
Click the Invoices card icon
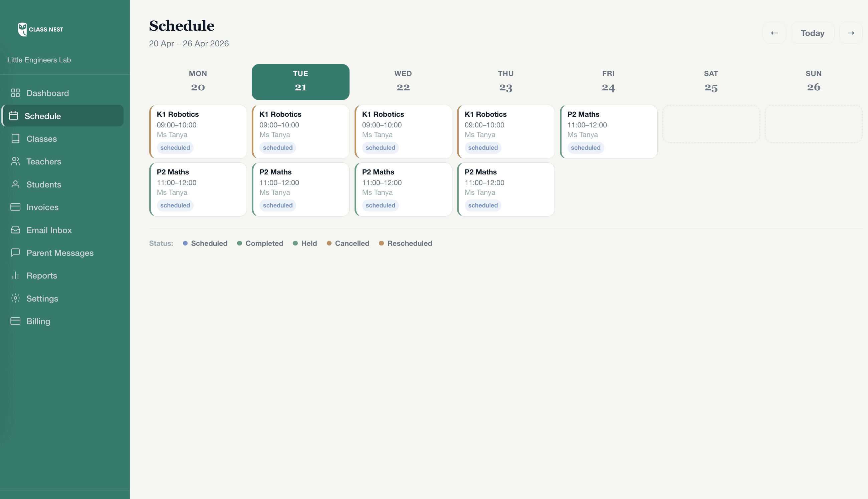(x=15, y=207)
